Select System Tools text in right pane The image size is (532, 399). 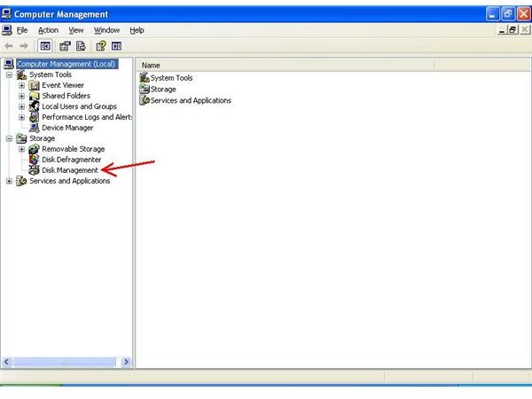[171, 78]
